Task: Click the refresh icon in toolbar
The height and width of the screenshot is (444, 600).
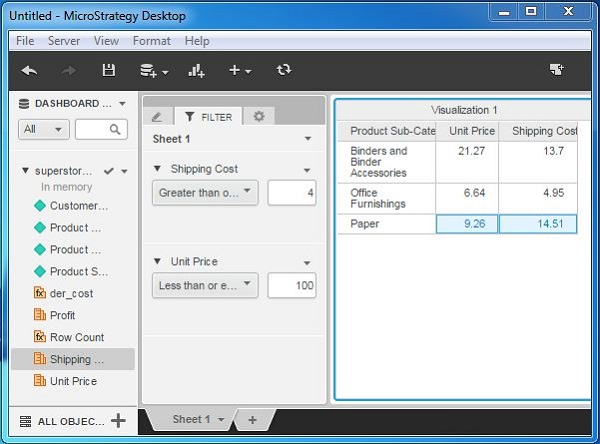Action: (x=284, y=70)
